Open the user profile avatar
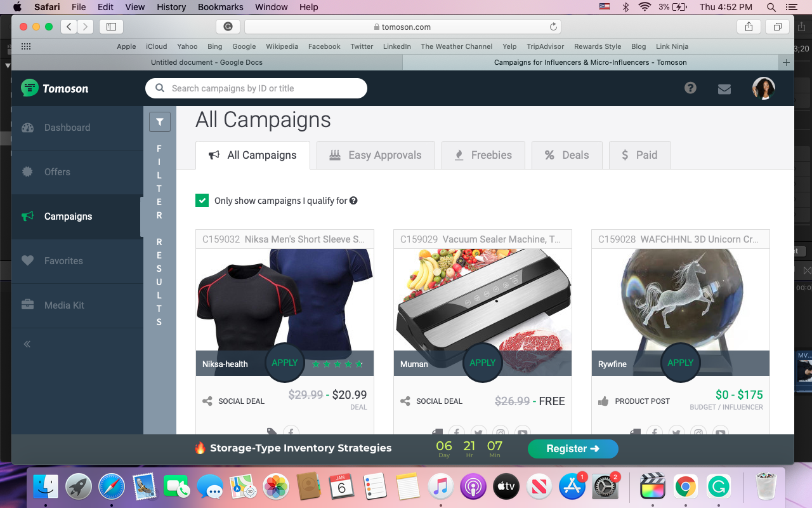This screenshot has width=812, height=508. 764,88
